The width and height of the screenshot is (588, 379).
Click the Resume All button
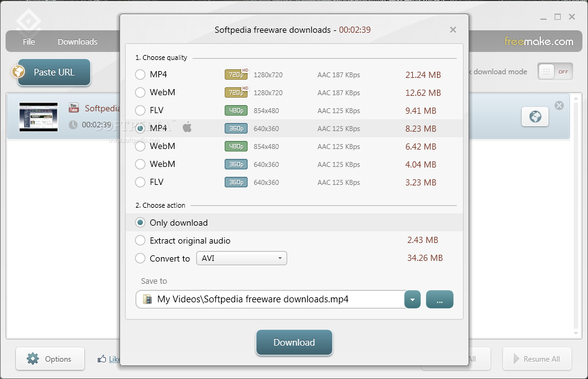[537, 359]
